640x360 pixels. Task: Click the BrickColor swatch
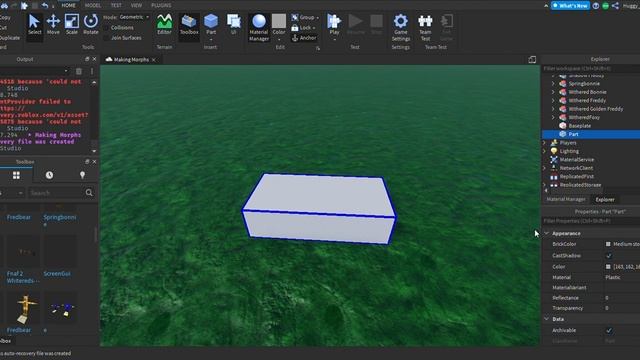point(608,244)
